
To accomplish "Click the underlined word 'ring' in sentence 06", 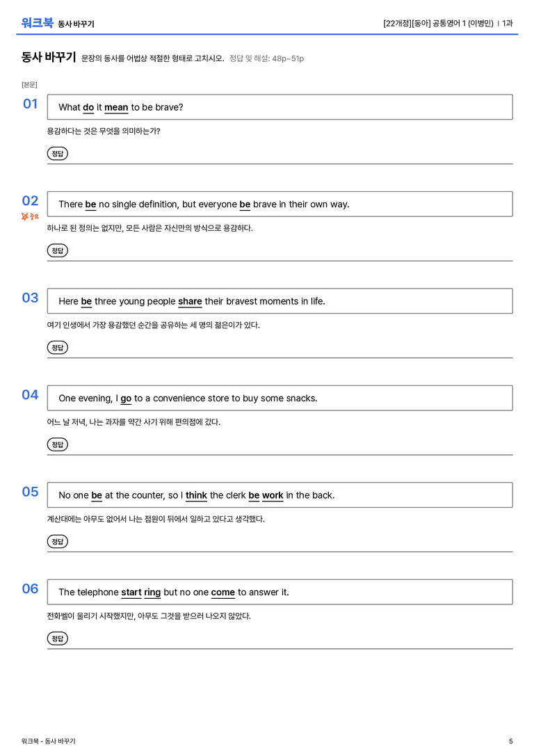I will pyautogui.click(x=152, y=593).
